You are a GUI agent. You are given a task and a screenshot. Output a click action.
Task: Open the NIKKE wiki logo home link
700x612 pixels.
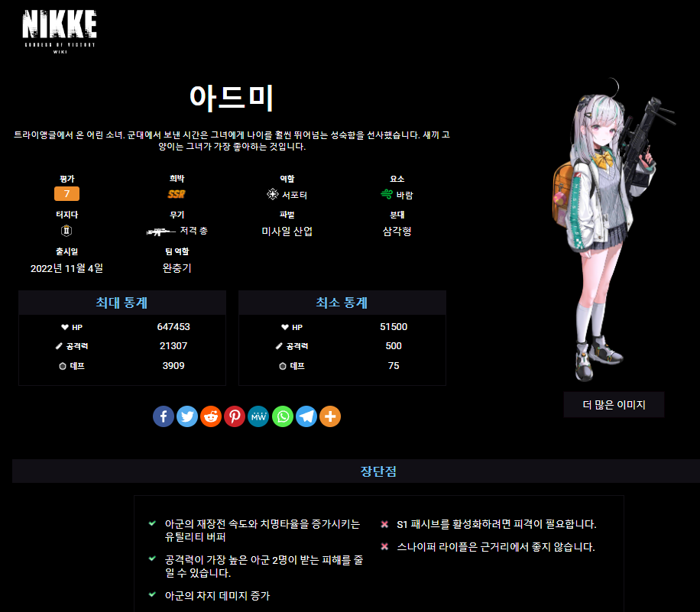60,31
